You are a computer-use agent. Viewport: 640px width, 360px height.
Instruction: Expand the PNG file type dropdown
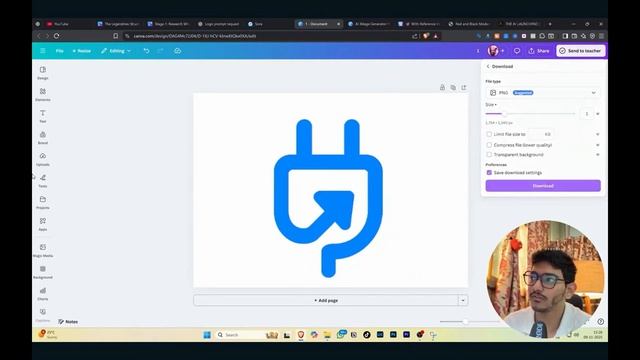pos(543,93)
